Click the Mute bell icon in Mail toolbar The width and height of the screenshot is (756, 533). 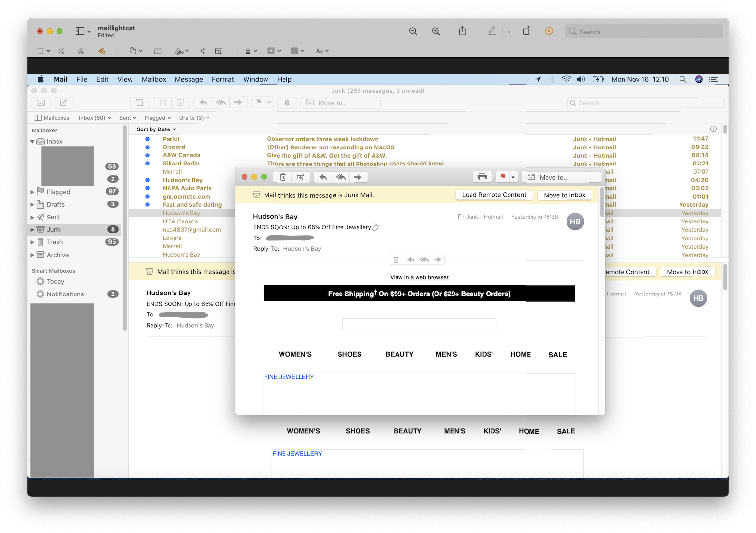287,103
